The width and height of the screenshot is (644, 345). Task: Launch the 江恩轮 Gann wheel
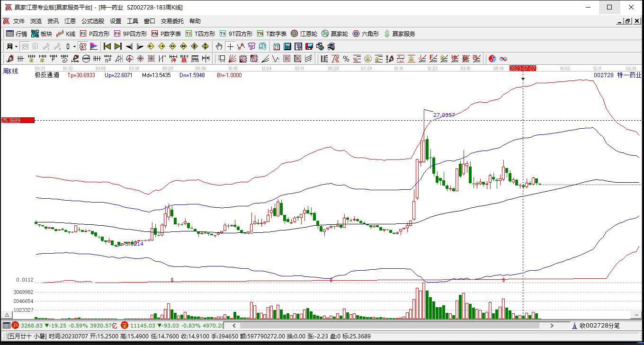pos(304,34)
